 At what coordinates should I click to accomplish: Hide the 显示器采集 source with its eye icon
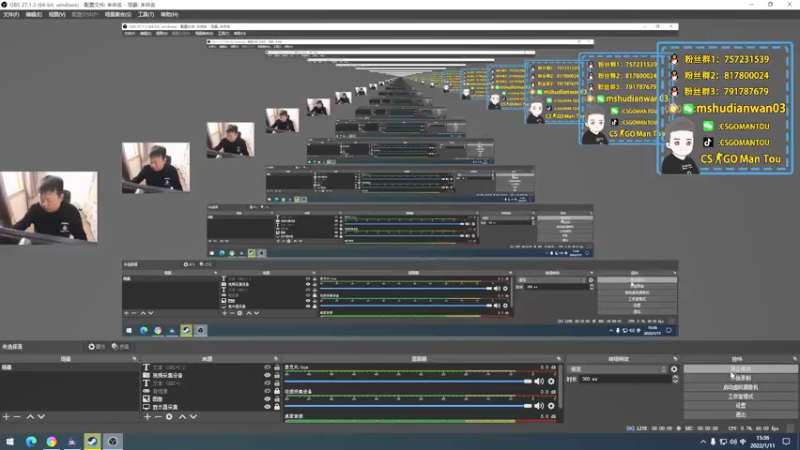[267, 407]
